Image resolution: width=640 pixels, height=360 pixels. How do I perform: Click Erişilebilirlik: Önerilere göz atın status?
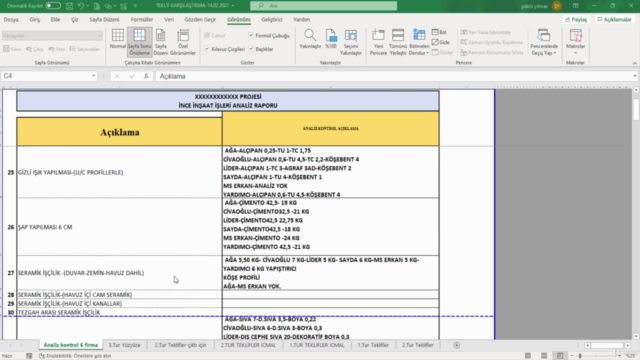tap(75, 356)
